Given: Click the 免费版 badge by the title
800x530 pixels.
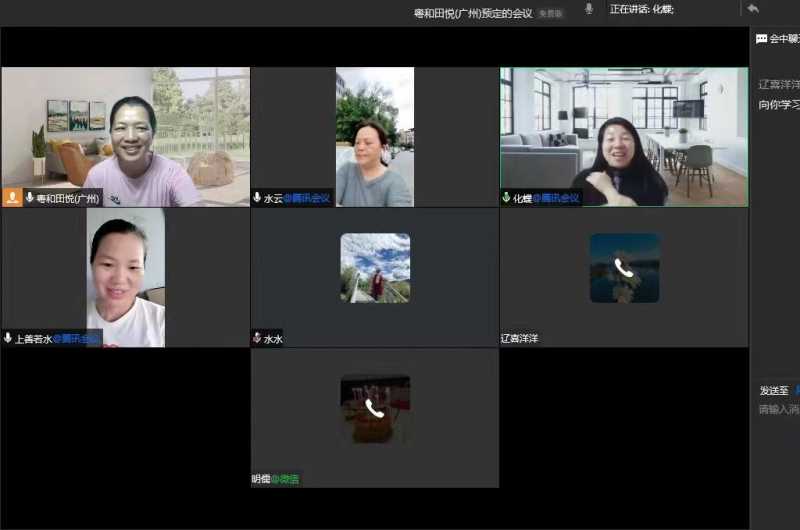Looking at the screenshot, I should (x=551, y=14).
